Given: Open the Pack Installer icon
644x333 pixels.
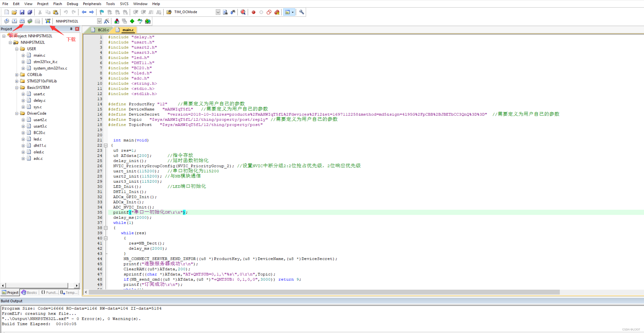Looking at the screenshot, I should 148,21.
